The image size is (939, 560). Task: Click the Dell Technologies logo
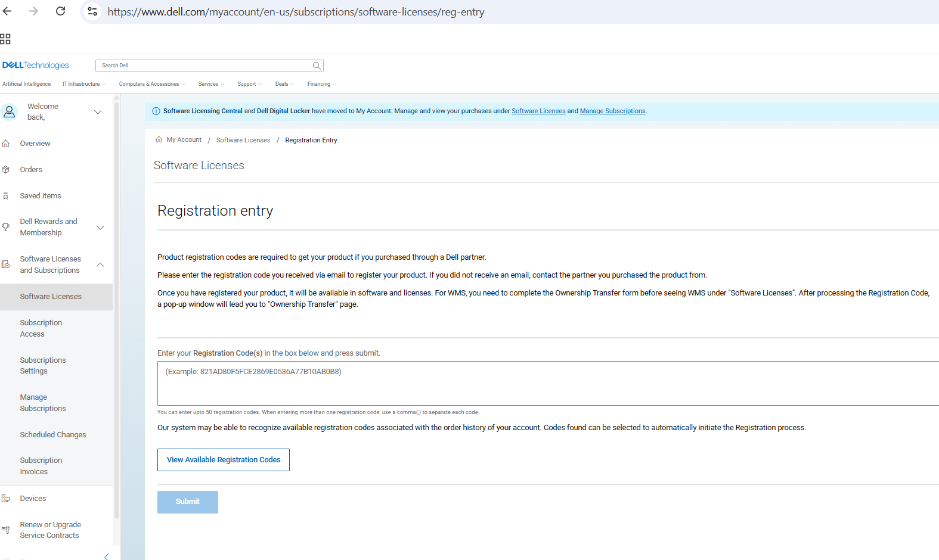click(x=36, y=65)
